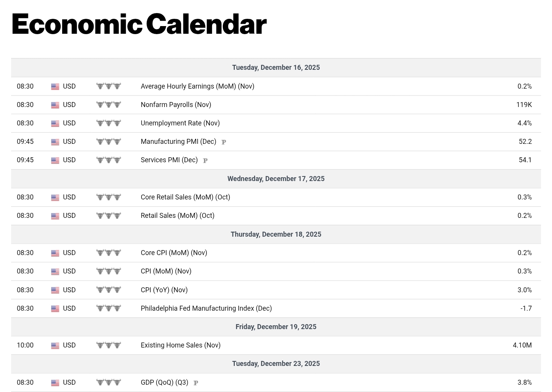Click the bull volatility icons for CPI (YoY)
This screenshot has width=552, height=392.
click(x=109, y=290)
